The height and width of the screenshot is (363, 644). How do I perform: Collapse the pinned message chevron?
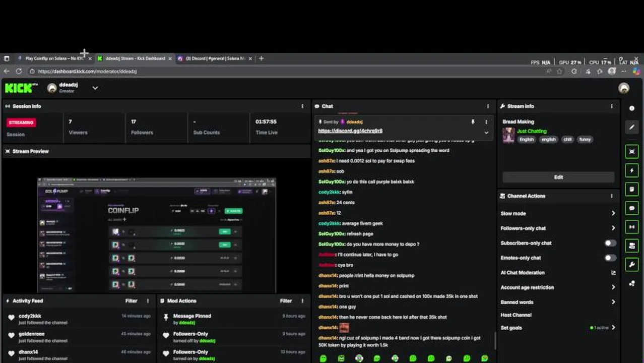(486, 133)
